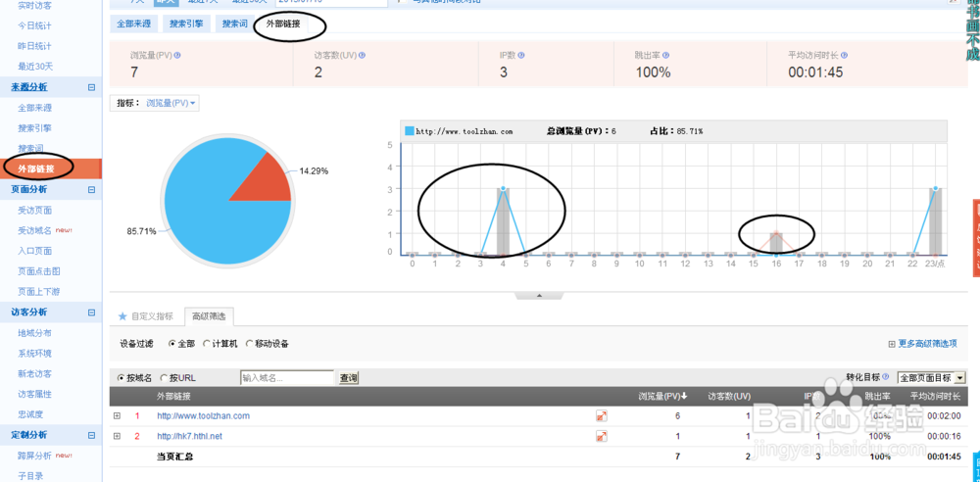Click chart data point at hour 16
This screenshot has width=980, height=482.
[x=776, y=233]
